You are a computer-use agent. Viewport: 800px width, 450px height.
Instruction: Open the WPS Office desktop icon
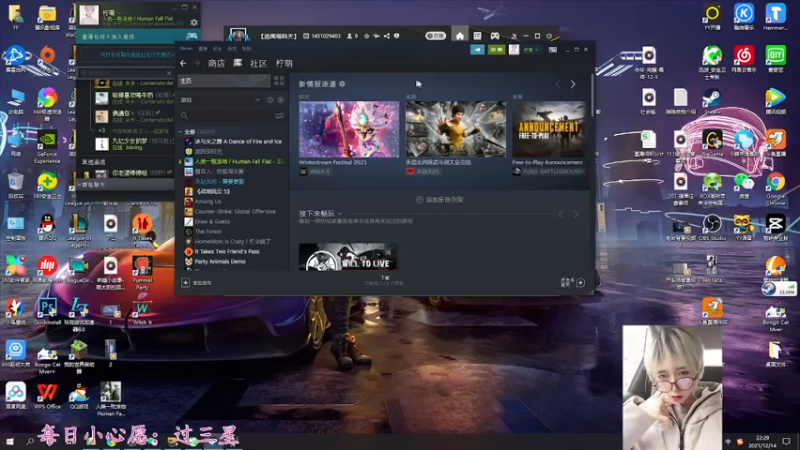[x=47, y=396]
